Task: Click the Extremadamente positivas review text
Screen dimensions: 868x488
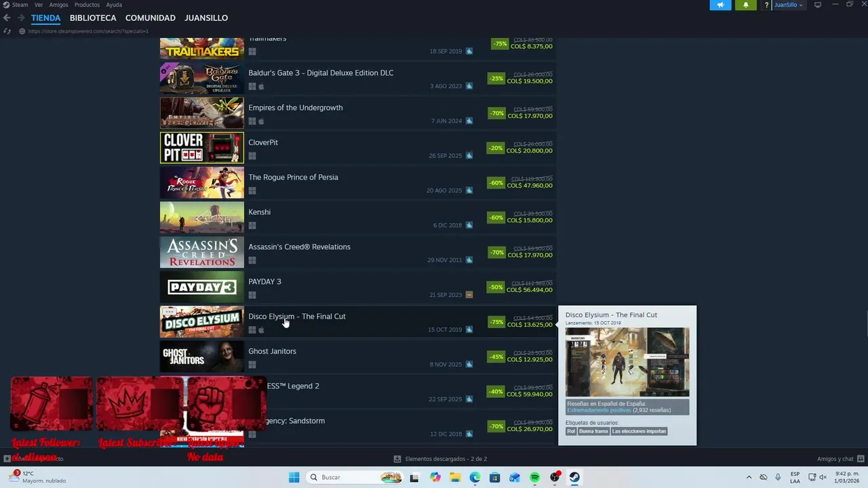Action: 599,410
